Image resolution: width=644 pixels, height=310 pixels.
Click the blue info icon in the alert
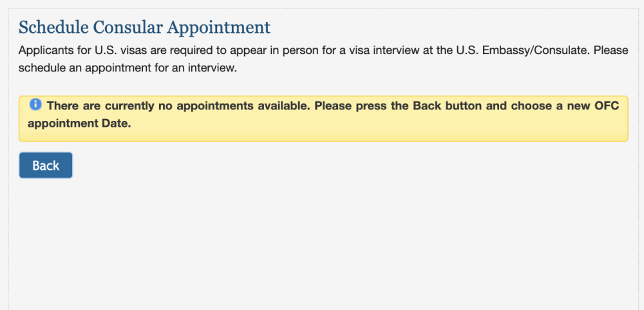click(35, 105)
